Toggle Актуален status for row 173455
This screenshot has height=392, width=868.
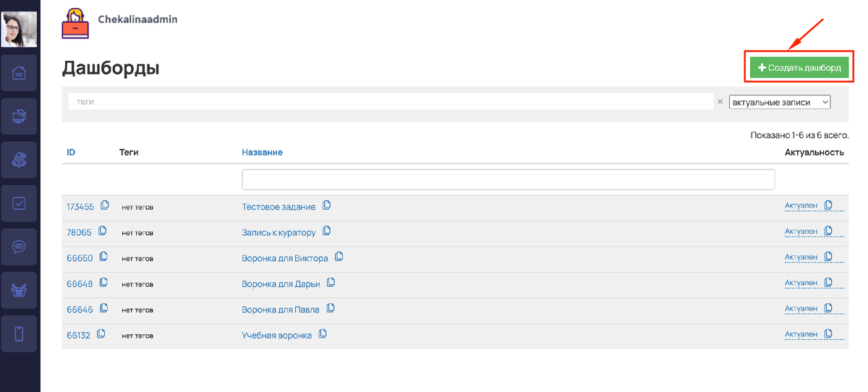pyautogui.click(x=801, y=205)
